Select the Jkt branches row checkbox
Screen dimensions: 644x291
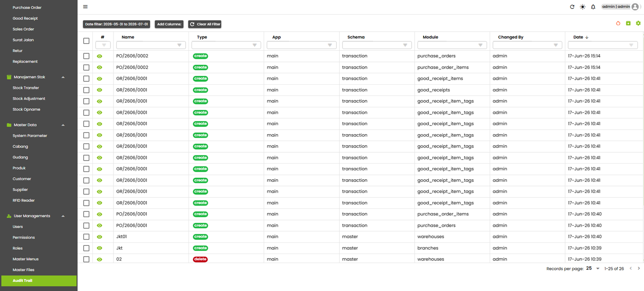[x=86, y=248]
